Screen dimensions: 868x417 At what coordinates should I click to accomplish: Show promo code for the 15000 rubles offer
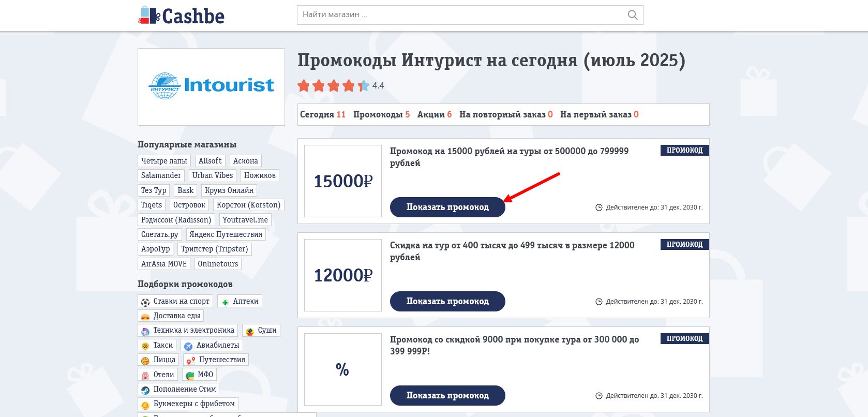click(x=447, y=207)
